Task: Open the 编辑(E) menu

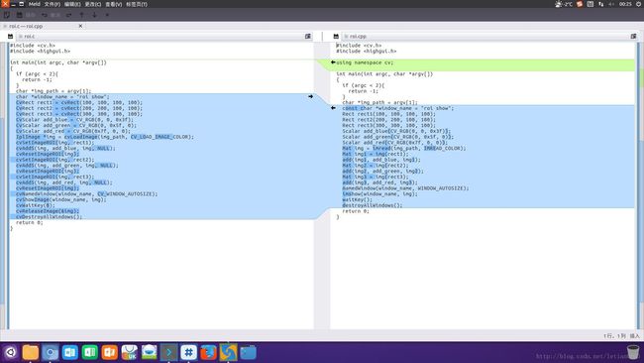Action: [x=72, y=4]
